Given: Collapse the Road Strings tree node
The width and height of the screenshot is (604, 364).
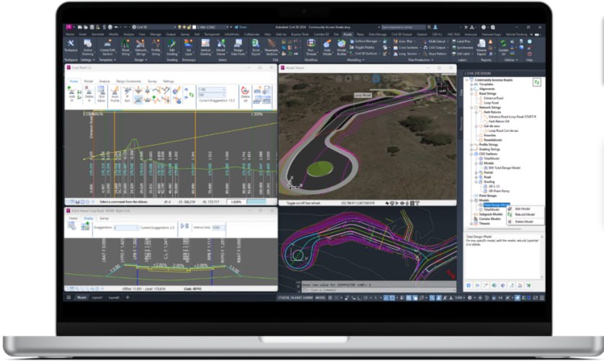Looking at the screenshot, I should coord(471,94).
